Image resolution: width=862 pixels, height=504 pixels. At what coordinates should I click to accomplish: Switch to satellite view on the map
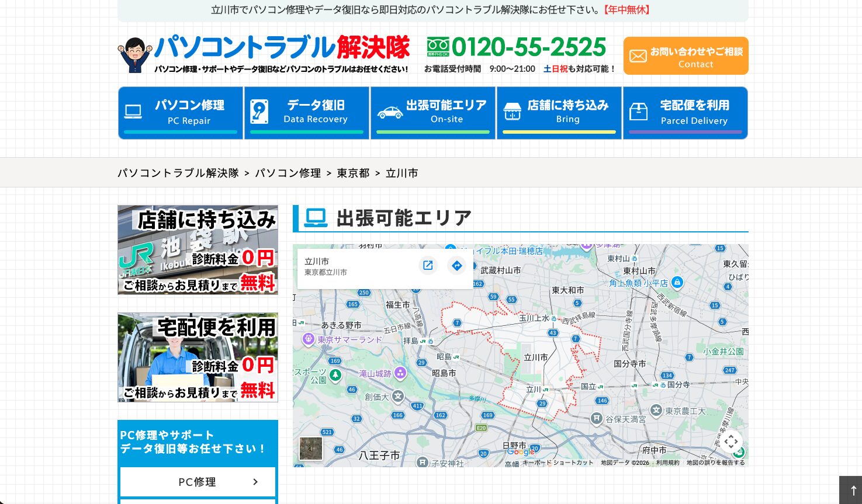[x=310, y=449]
